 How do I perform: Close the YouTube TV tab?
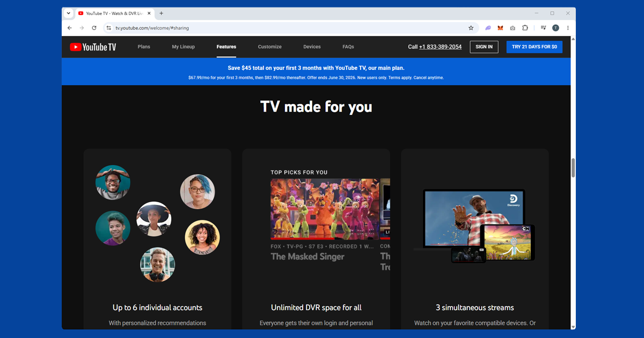[149, 13]
